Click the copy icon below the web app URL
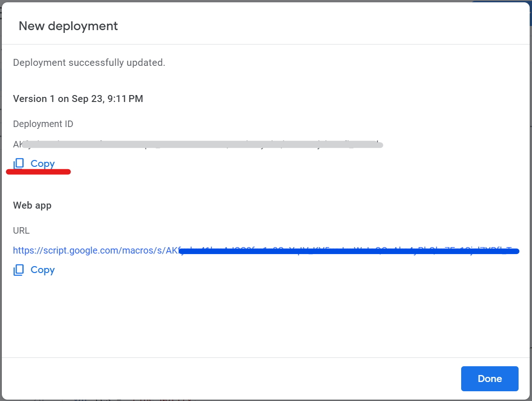 coord(19,270)
